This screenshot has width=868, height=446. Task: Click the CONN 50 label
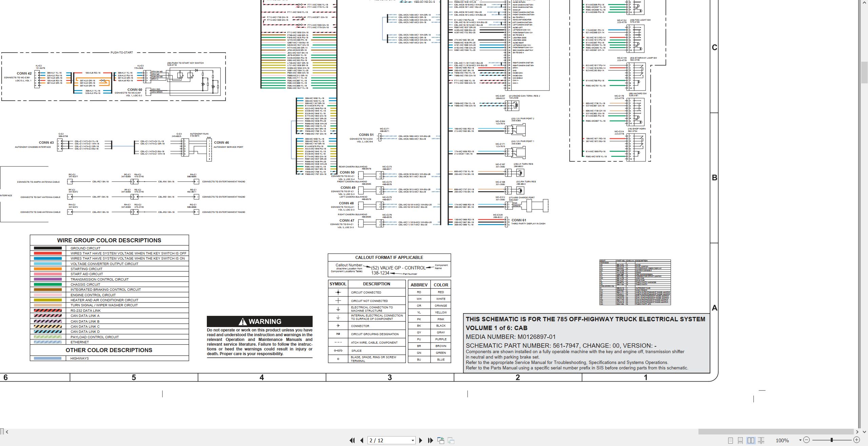[347, 172]
